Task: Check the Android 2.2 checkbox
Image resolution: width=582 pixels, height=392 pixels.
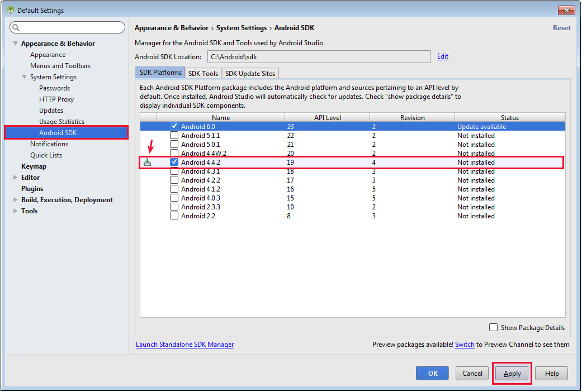Action: pyautogui.click(x=174, y=216)
